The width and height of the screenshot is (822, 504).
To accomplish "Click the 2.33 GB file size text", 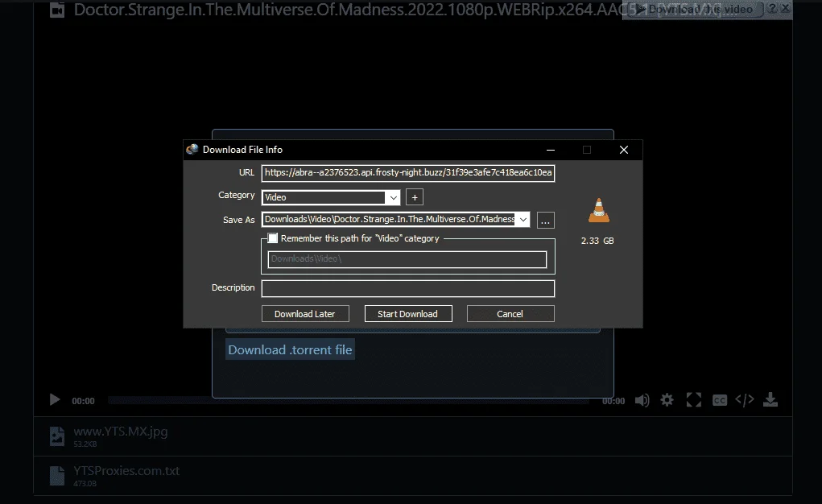I will coord(597,241).
